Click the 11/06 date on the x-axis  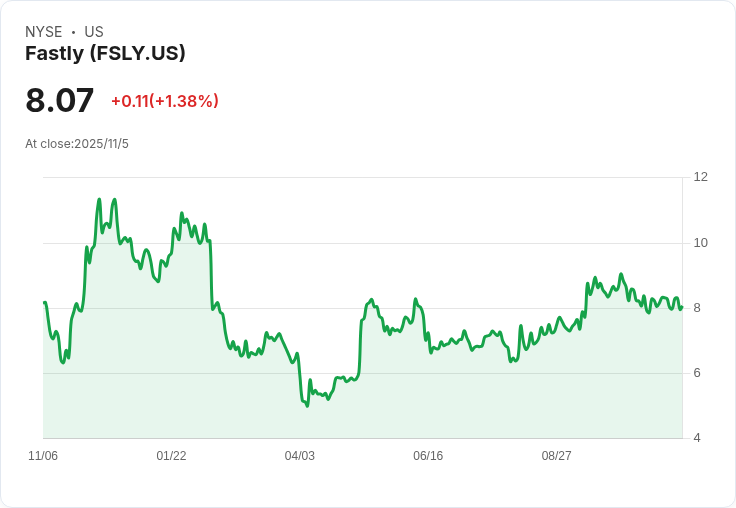tap(43, 456)
